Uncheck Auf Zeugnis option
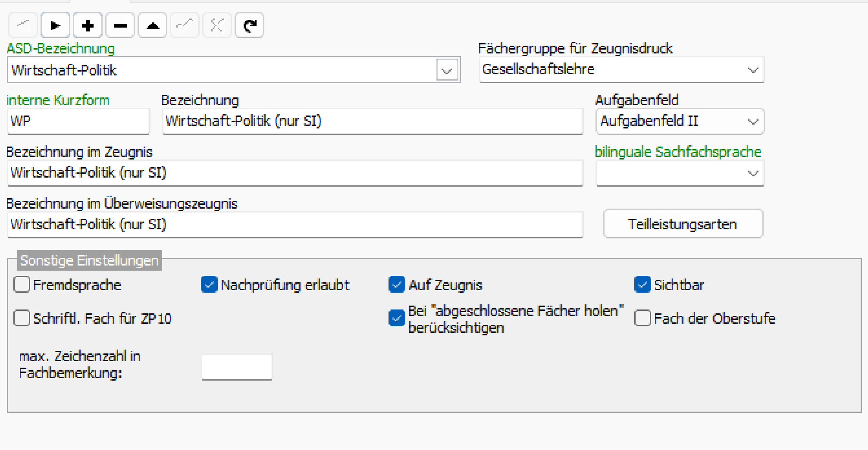The height and width of the screenshot is (450, 868). 397,284
